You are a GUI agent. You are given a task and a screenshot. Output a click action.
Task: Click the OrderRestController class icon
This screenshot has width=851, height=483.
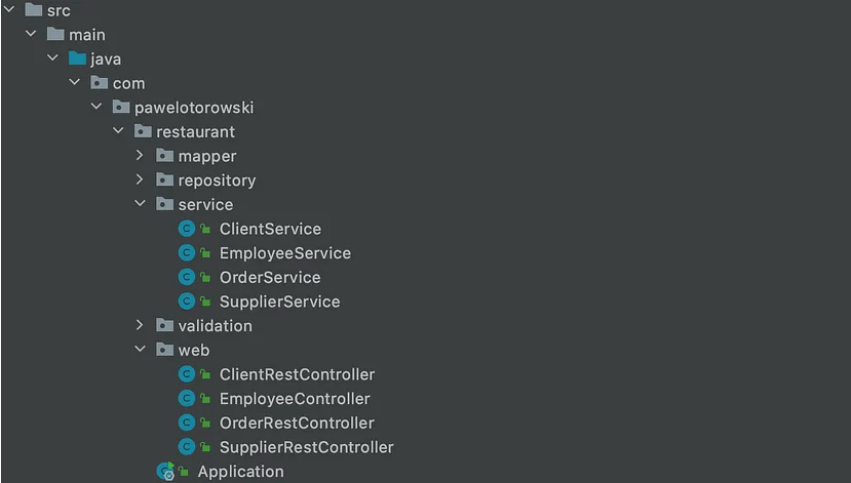(186, 423)
